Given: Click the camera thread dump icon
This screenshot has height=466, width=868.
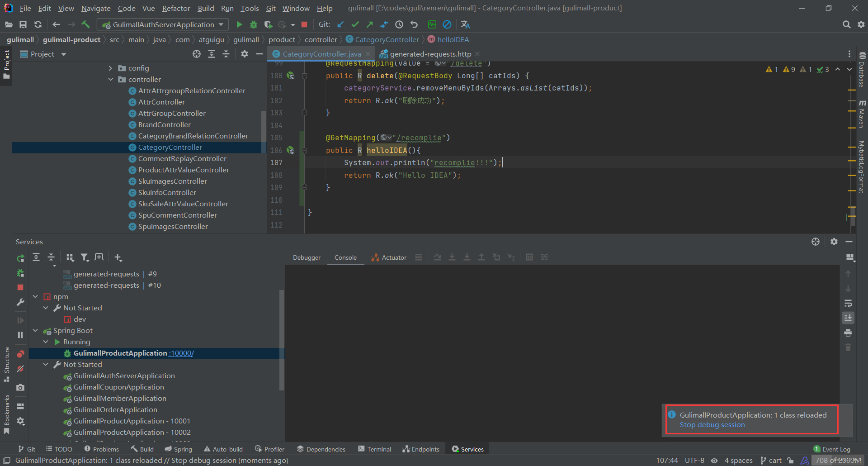Looking at the screenshot, I should click(20, 387).
